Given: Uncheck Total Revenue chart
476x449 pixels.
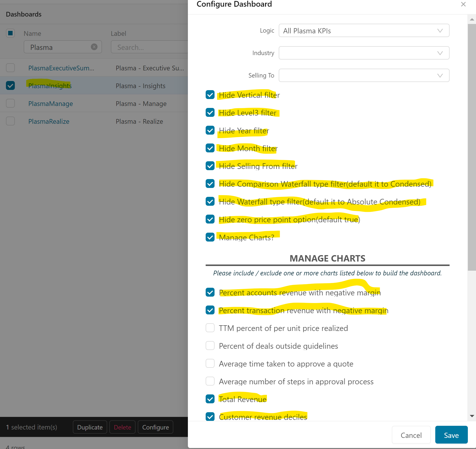Looking at the screenshot, I should click(x=210, y=399).
